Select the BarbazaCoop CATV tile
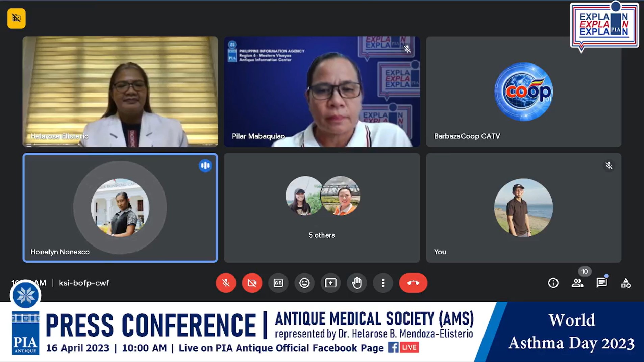 [524, 92]
